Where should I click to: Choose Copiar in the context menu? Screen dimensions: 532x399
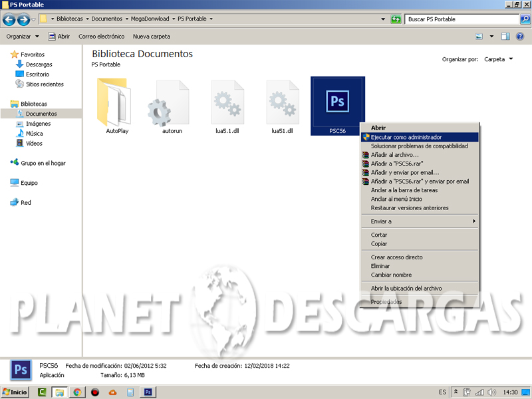(x=420, y=243)
